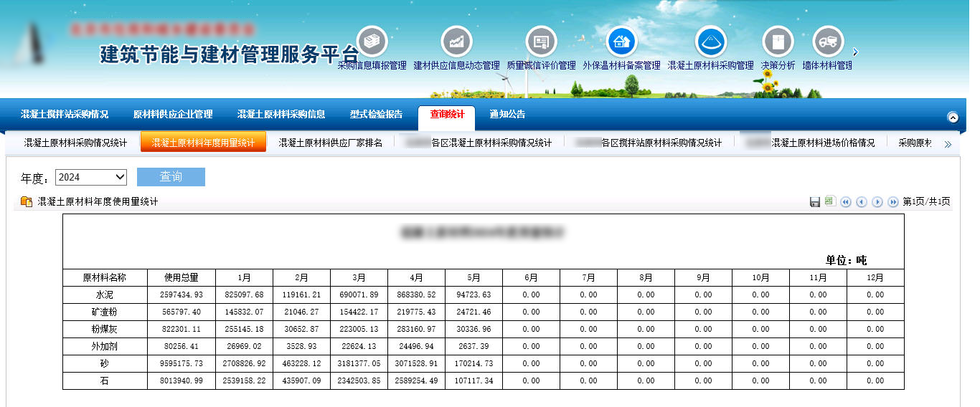Jump to the last report page
The width and height of the screenshot is (980, 407).
coord(893,202)
